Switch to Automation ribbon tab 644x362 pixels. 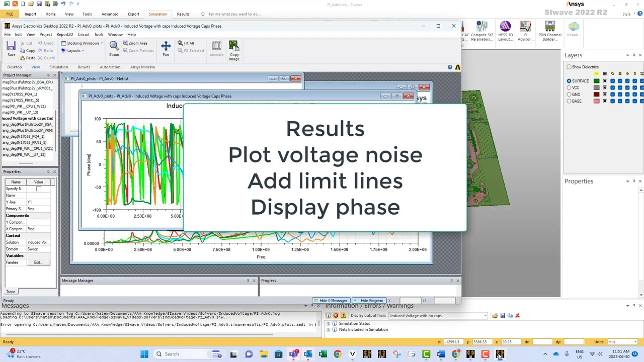pyautogui.click(x=110, y=67)
